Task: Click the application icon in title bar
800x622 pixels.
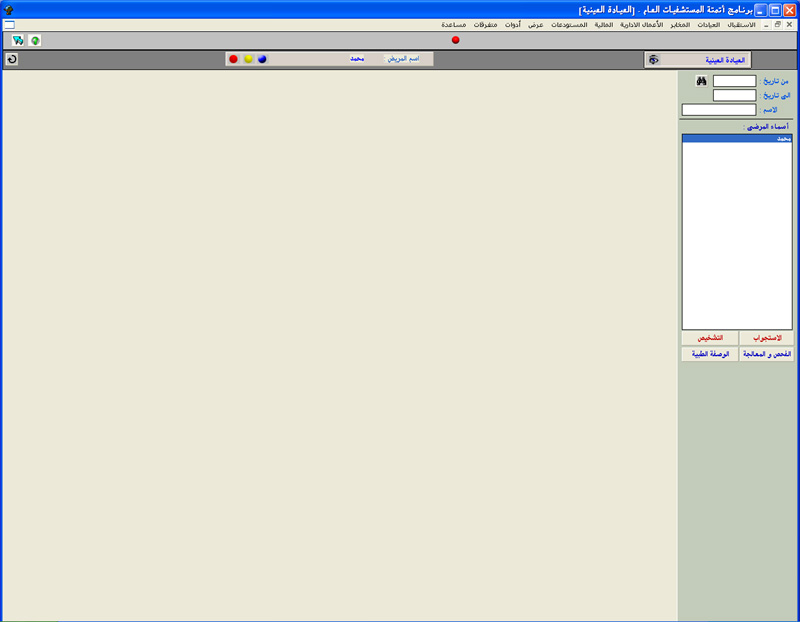Action: coord(8,9)
